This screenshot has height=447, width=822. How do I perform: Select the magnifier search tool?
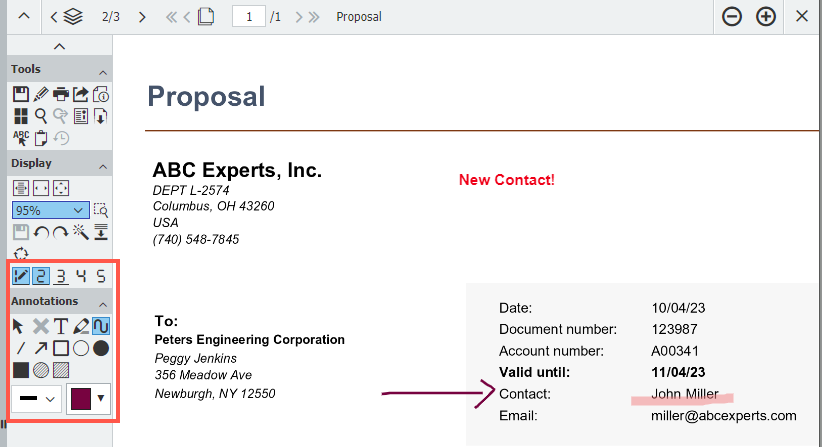click(41, 116)
